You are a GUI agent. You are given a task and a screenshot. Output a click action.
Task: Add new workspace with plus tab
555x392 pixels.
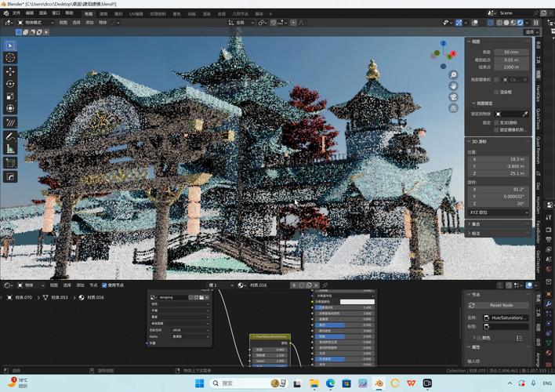pyautogui.click(x=270, y=14)
